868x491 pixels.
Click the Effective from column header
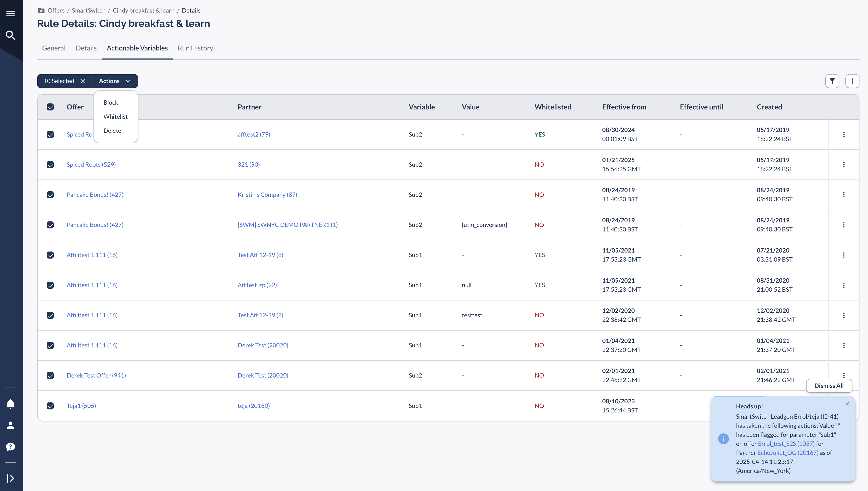[x=624, y=107]
